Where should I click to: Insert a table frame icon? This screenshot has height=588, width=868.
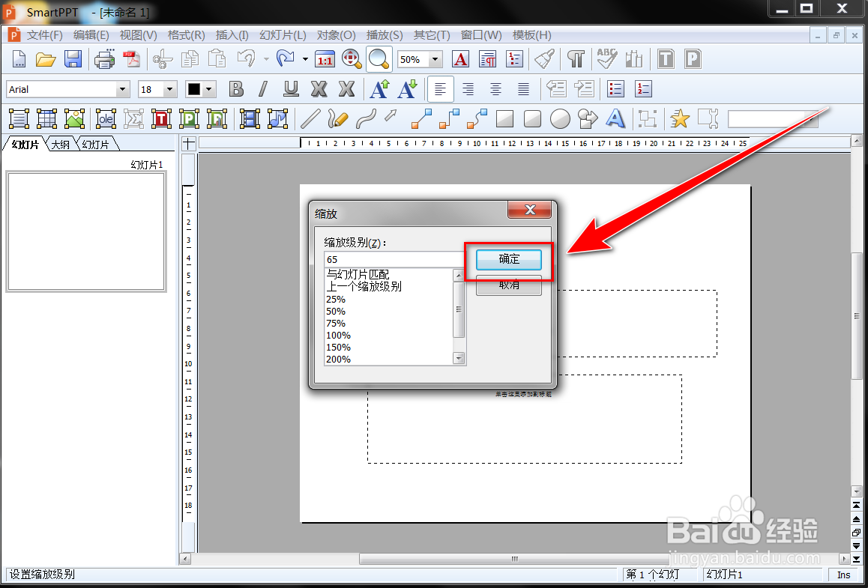[46, 118]
